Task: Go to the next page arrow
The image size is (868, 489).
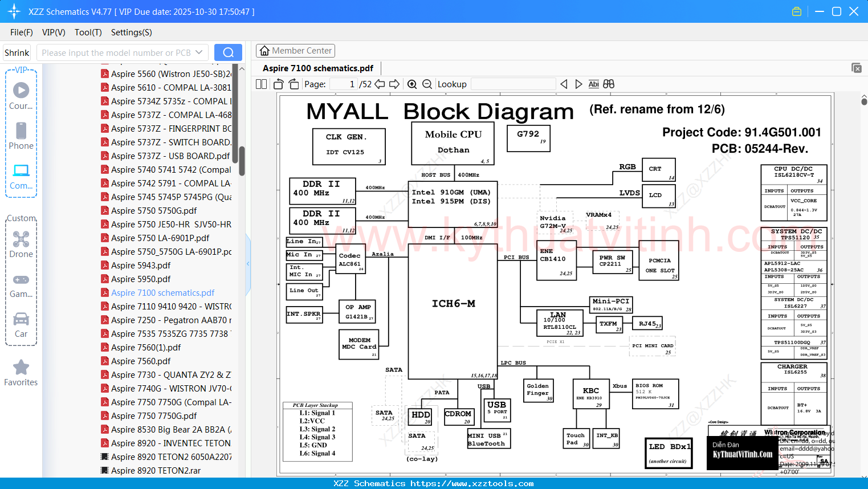Action: click(394, 84)
